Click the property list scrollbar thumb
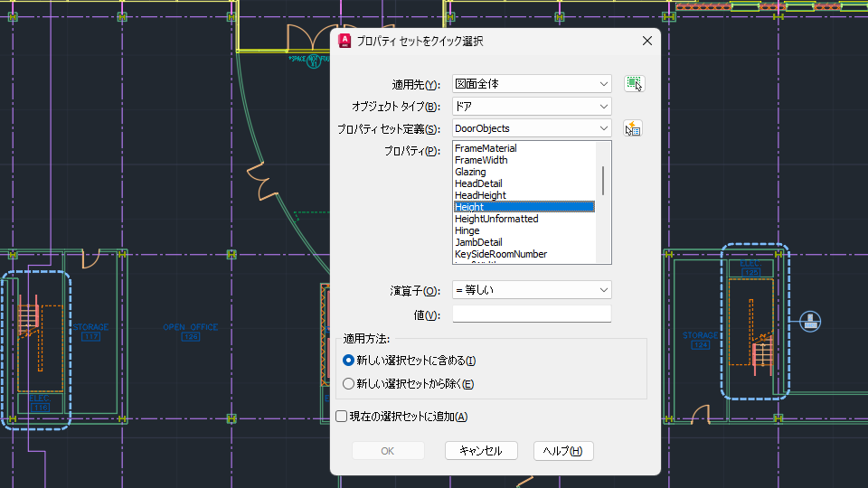Image resolution: width=868 pixels, height=488 pixels. [x=603, y=181]
